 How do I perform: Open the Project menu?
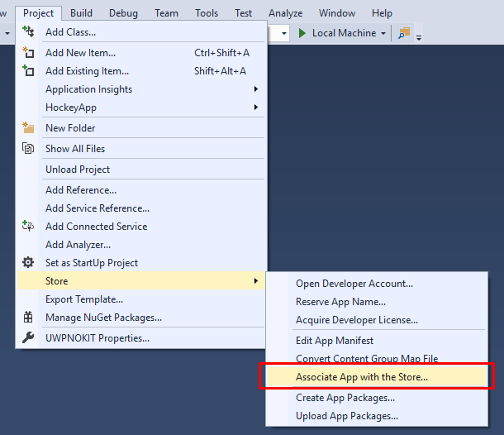(38, 13)
